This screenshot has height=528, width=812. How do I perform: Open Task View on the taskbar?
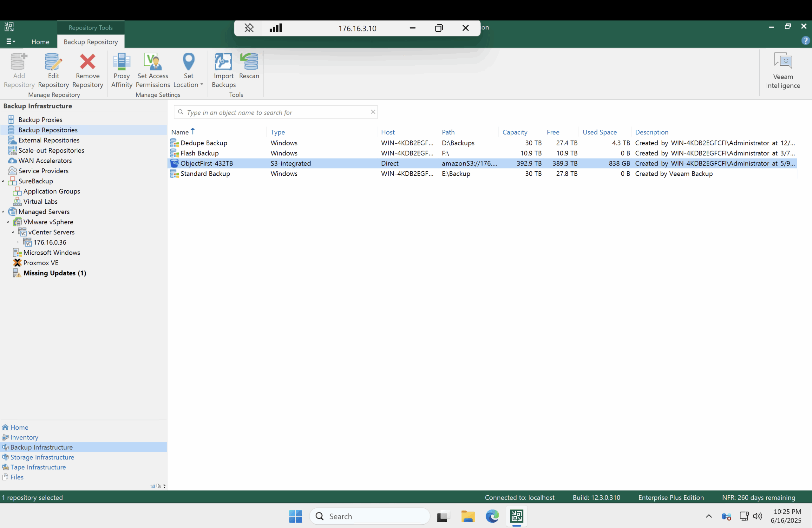pyautogui.click(x=443, y=516)
